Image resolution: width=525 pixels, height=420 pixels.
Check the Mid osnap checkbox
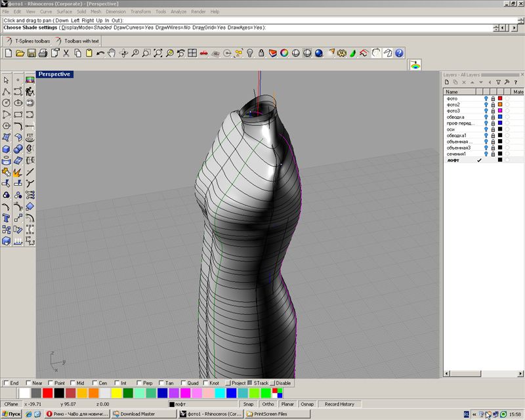pyautogui.click(x=72, y=383)
